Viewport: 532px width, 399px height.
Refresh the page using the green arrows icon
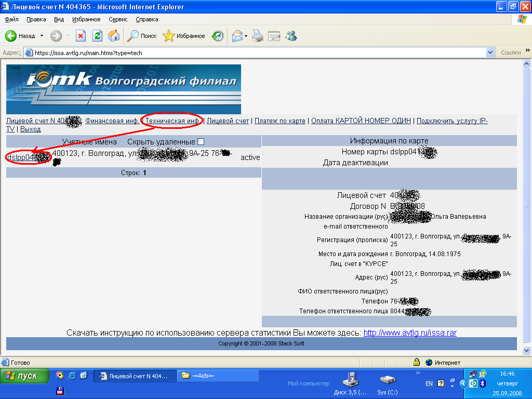tap(97, 36)
